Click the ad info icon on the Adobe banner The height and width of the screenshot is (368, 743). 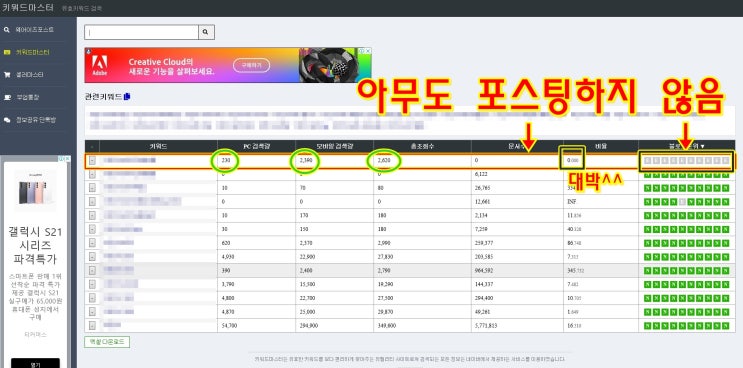362,51
